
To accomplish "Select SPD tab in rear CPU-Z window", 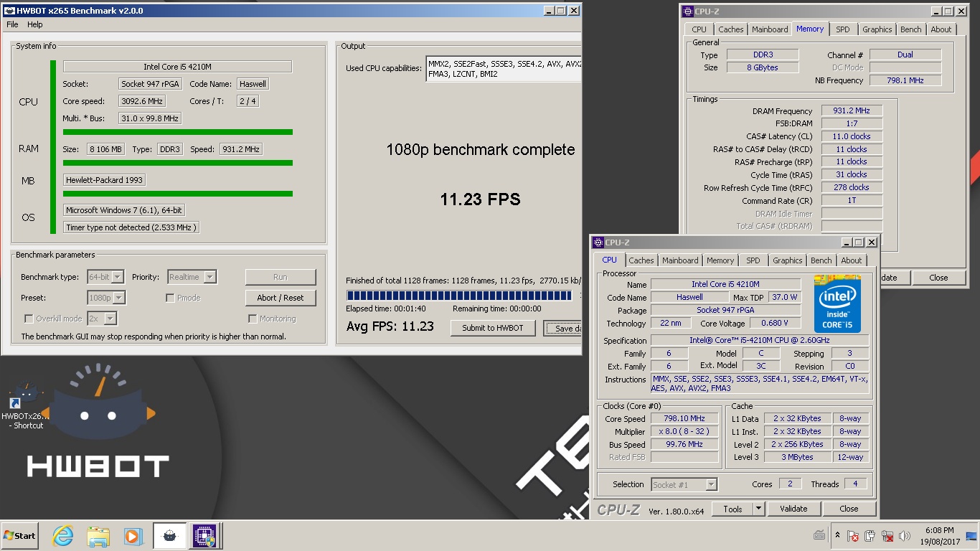I will [x=843, y=29].
